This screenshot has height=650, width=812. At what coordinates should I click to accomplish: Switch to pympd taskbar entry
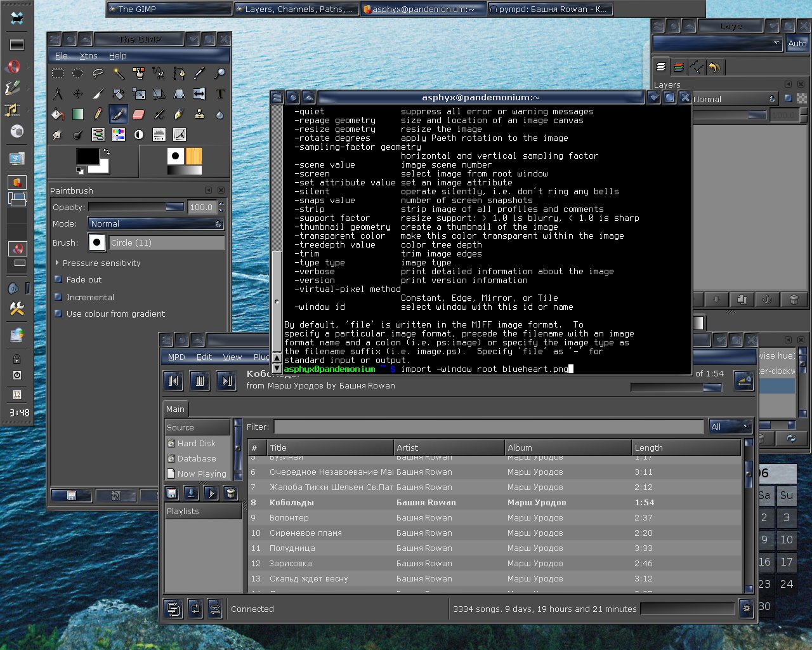point(550,9)
